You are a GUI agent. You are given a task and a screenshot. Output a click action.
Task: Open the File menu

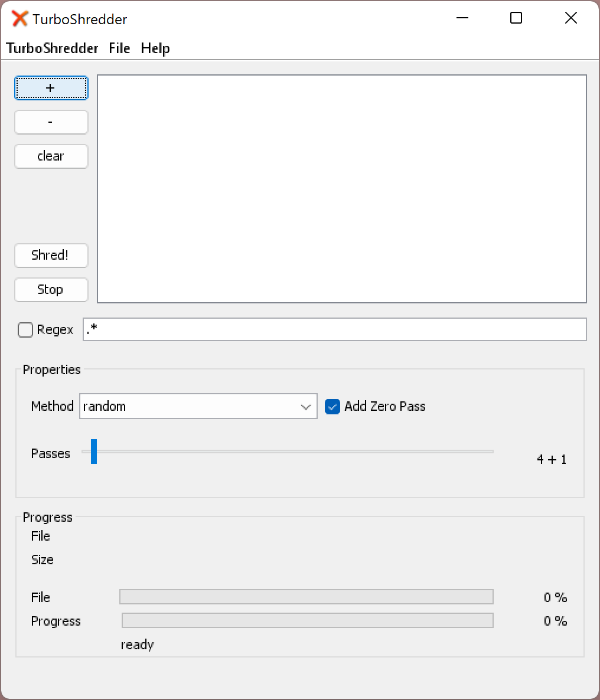(x=119, y=48)
